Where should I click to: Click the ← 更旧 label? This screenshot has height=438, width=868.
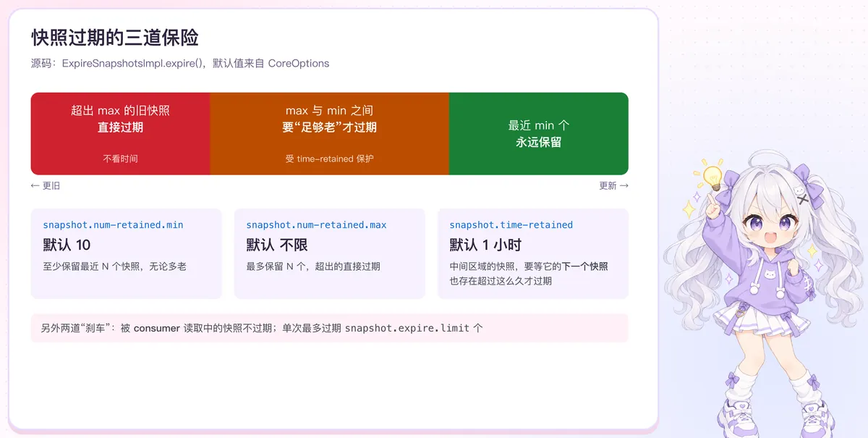[46, 186]
